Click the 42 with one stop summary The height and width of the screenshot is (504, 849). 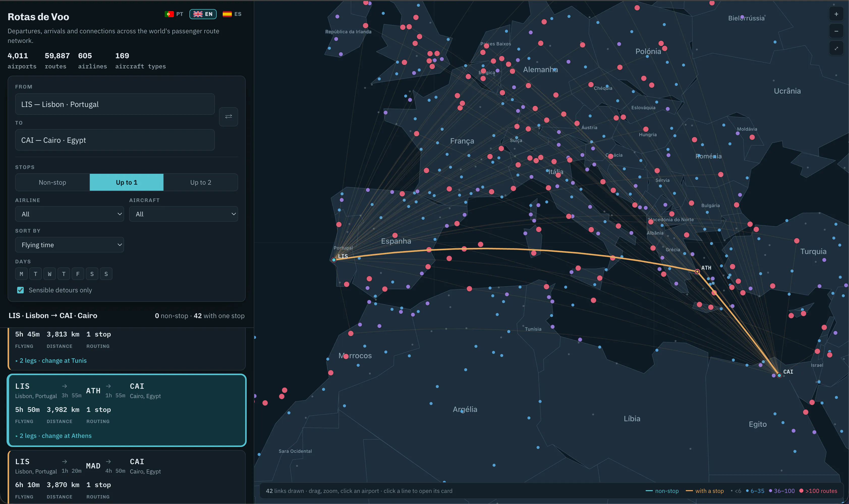coord(219,316)
